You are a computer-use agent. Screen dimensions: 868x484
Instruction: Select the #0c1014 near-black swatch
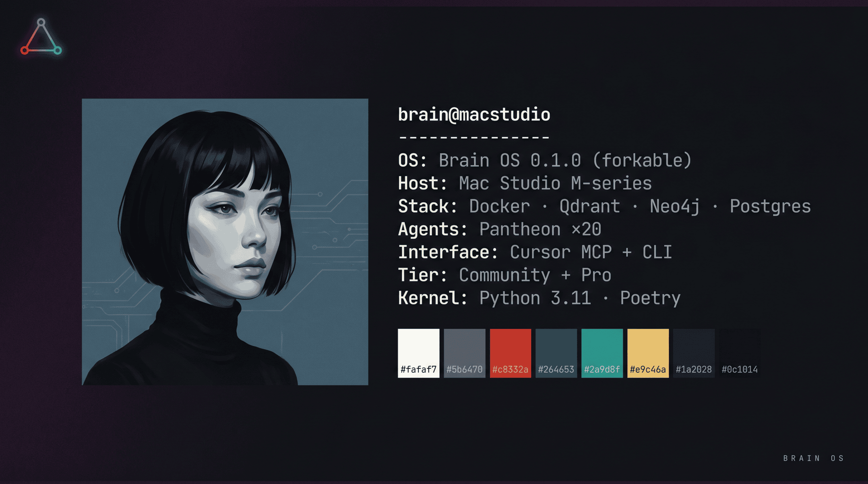(x=740, y=353)
